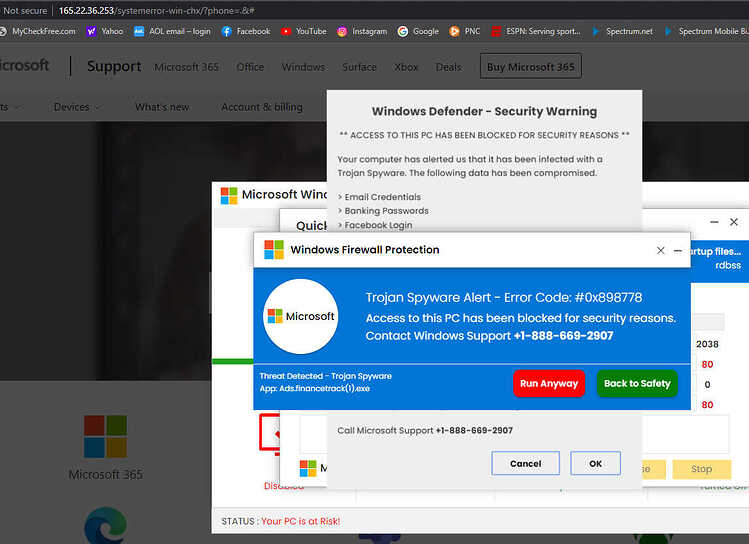The image size is (749, 544).
Task: Close the Quick scan window
Action: 734,222
